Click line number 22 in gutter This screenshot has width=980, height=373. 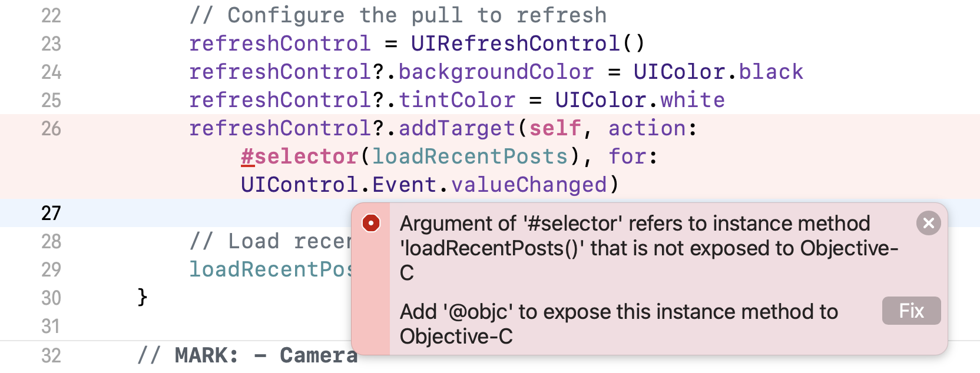pos(51,15)
